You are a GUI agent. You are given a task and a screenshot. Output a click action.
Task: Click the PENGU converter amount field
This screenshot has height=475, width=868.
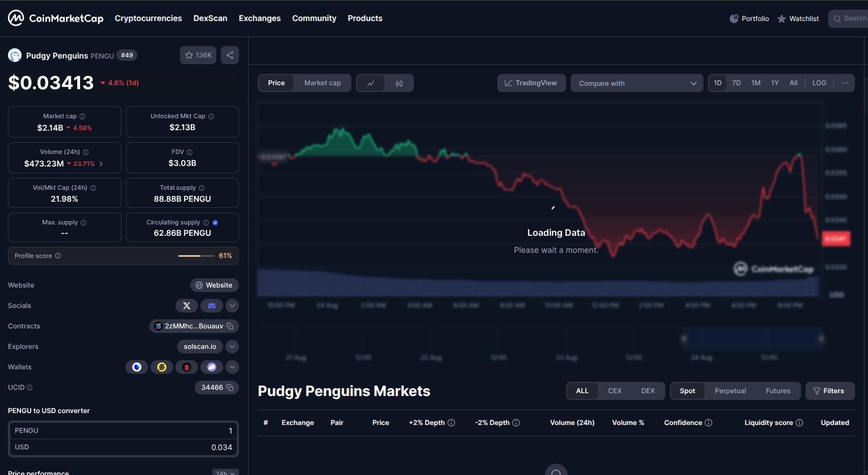tap(123, 431)
